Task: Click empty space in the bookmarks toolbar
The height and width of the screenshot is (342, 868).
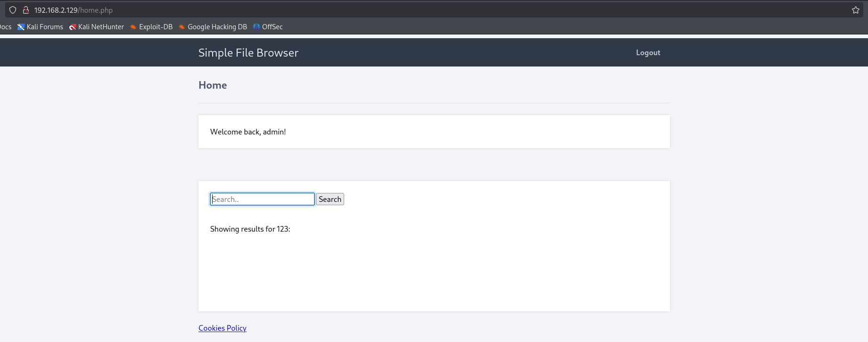Action: click(x=519, y=27)
